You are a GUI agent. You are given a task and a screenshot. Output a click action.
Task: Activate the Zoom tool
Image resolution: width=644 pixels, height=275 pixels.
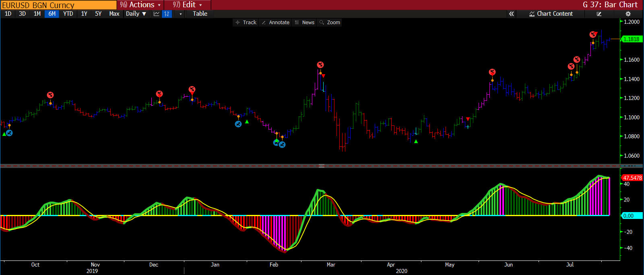pyautogui.click(x=330, y=23)
